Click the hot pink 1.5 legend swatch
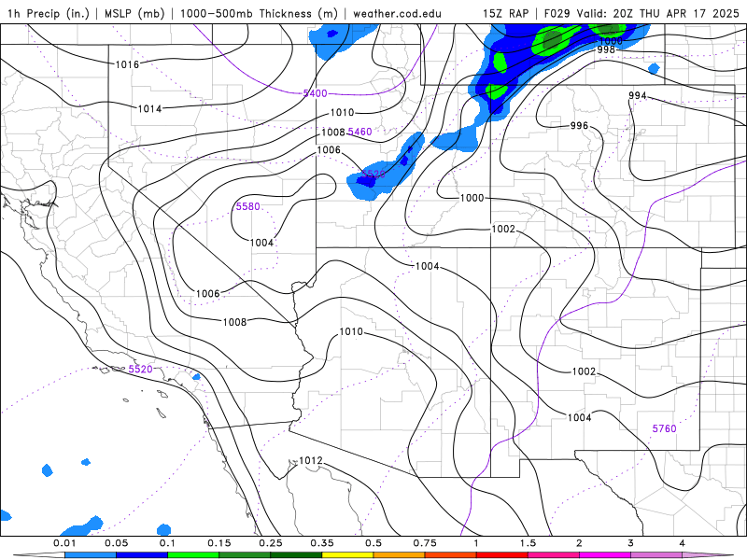Screen dimensions: 747x560 tap(554, 555)
